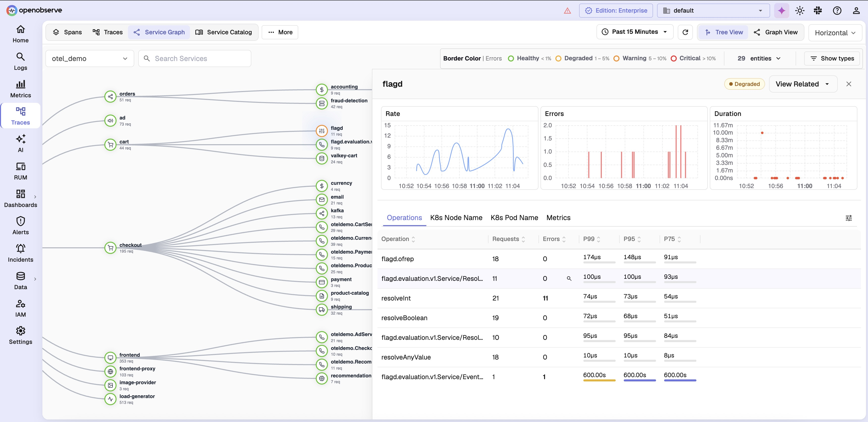Switch to the Spans tab
This screenshot has width=868, height=422.
(x=67, y=32)
